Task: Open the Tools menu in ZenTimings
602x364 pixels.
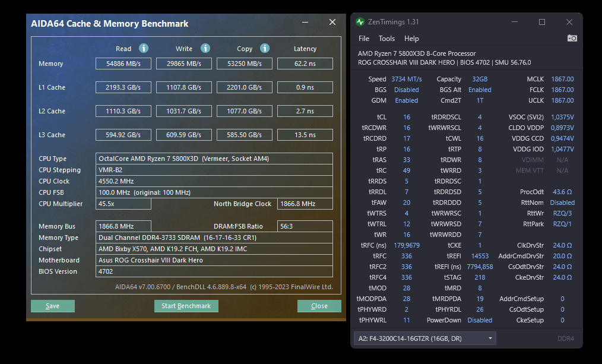Action: (386, 39)
